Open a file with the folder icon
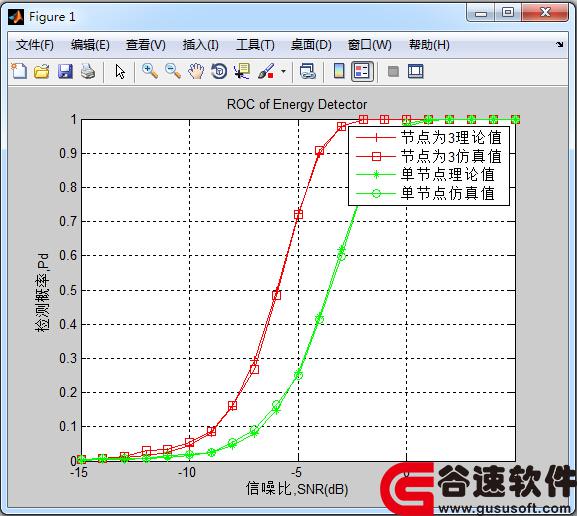The image size is (577, 516). 42,71
